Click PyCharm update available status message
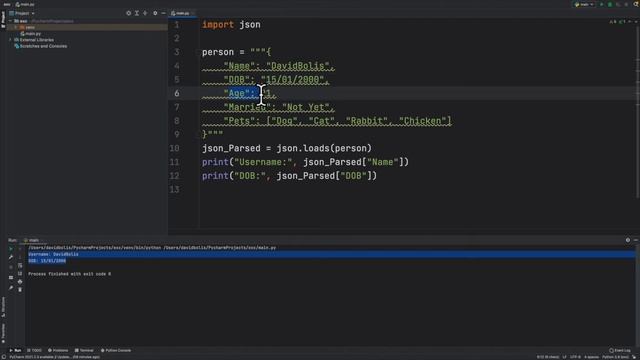 pyautogui.click(x=54, y=357)
